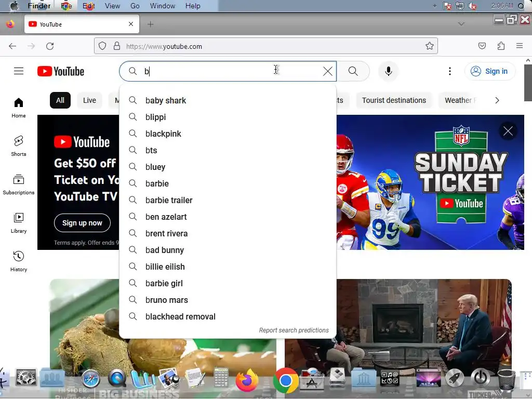Go back with the browser back arrow

pyautogui.click(x=12, y=46)
